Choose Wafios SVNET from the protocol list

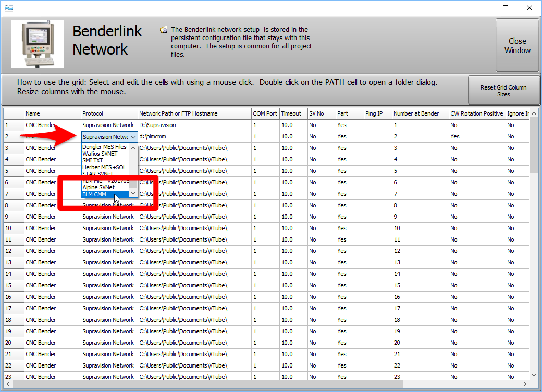click(100, 154)
